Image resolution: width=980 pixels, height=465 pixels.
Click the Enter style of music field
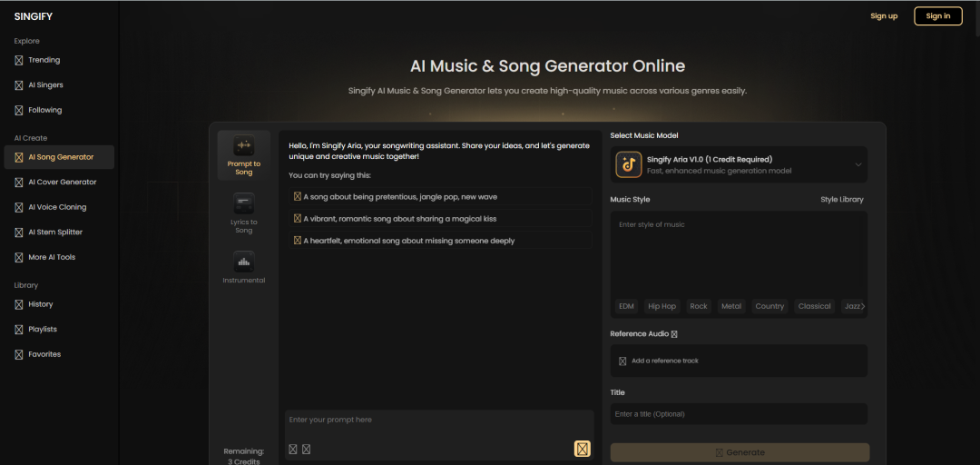pyautogui.click(x=739, y=253)
